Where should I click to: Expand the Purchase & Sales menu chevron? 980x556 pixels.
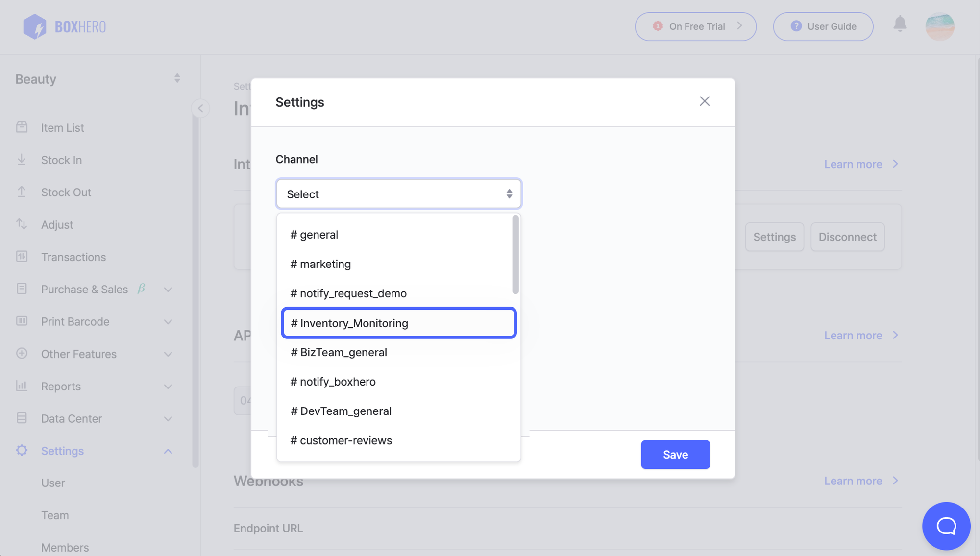168,290
